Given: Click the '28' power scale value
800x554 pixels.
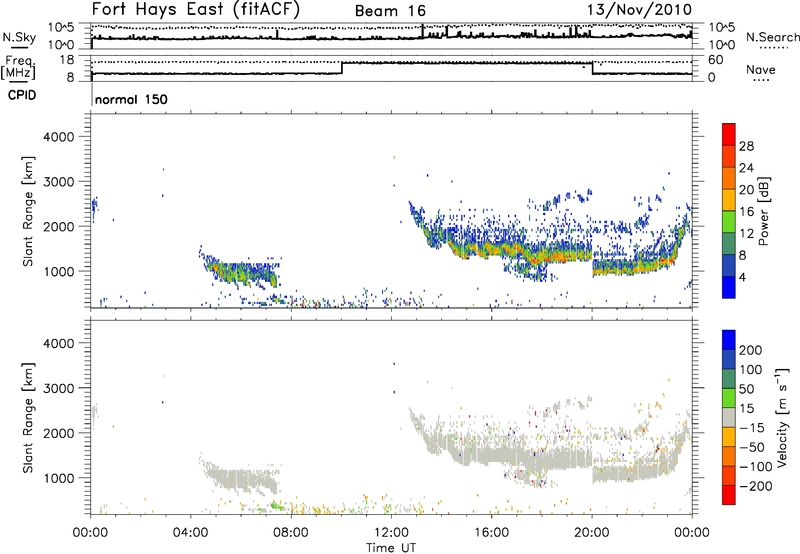Looking at the screenshot, I should point(746,146).
